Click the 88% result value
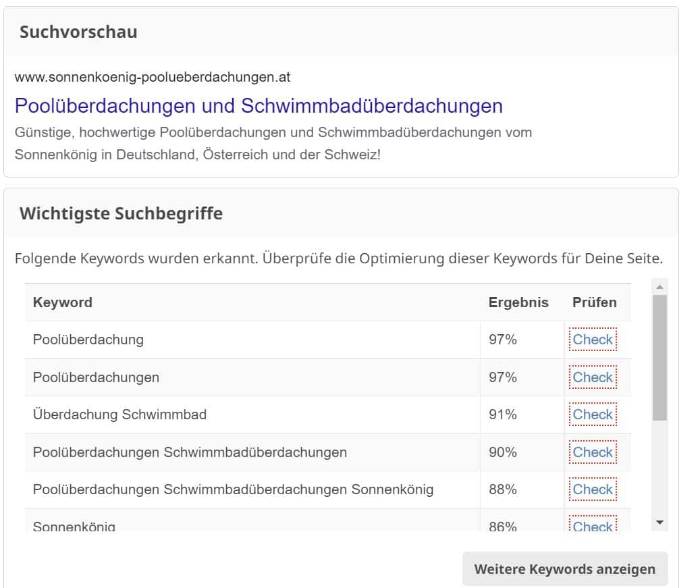Image resolution: width=700 pixels, height=588 pixels. tap(503, 489)
